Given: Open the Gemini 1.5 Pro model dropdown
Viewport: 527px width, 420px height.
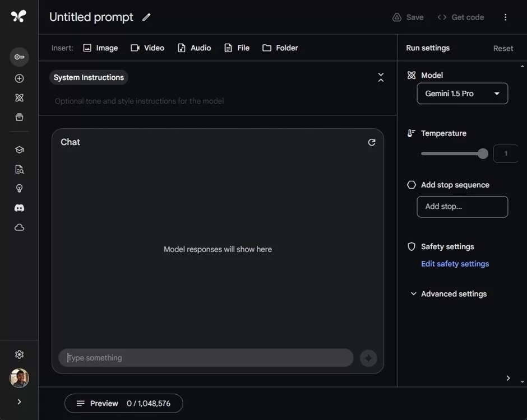Looking at the screenshot, I should pos(462,94).
